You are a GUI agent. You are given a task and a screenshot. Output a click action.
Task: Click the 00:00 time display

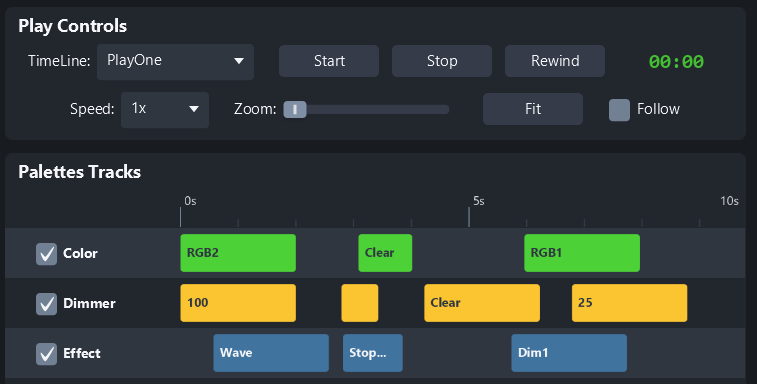click(x=676, y=62)
